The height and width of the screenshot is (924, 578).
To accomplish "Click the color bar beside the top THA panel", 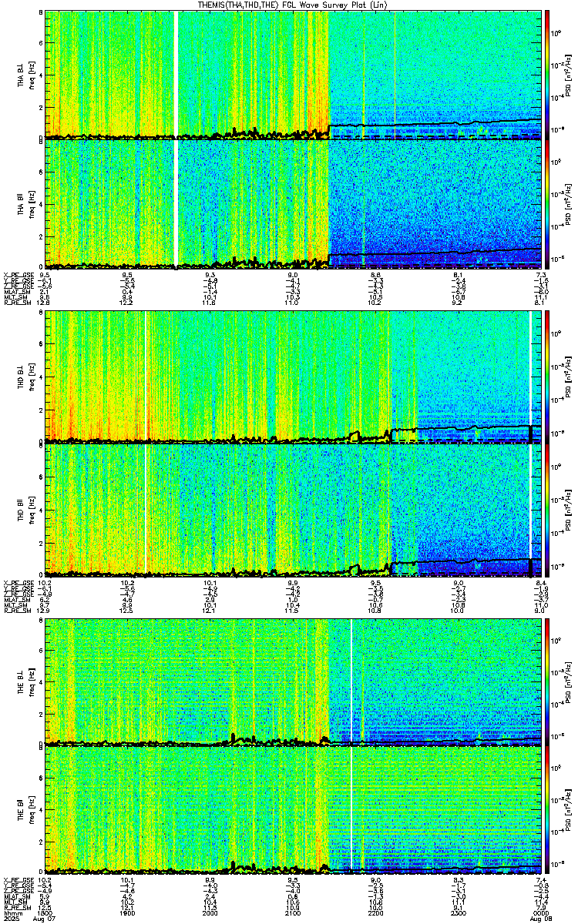I will coord(547,74).
